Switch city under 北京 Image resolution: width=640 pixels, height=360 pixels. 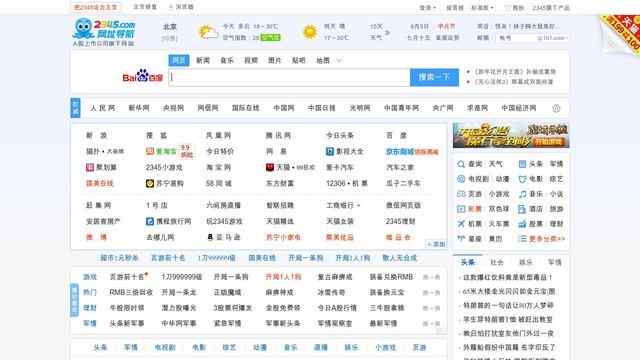tap(169, 38)
